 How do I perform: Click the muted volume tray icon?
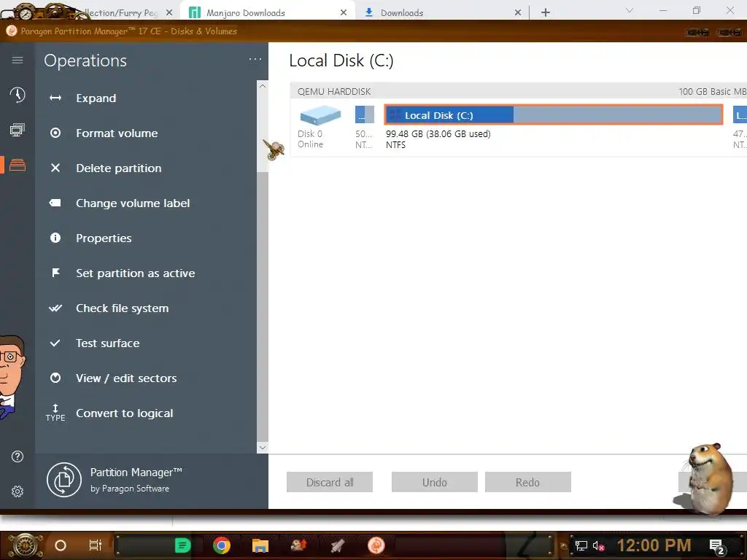[x=598, y=545]
